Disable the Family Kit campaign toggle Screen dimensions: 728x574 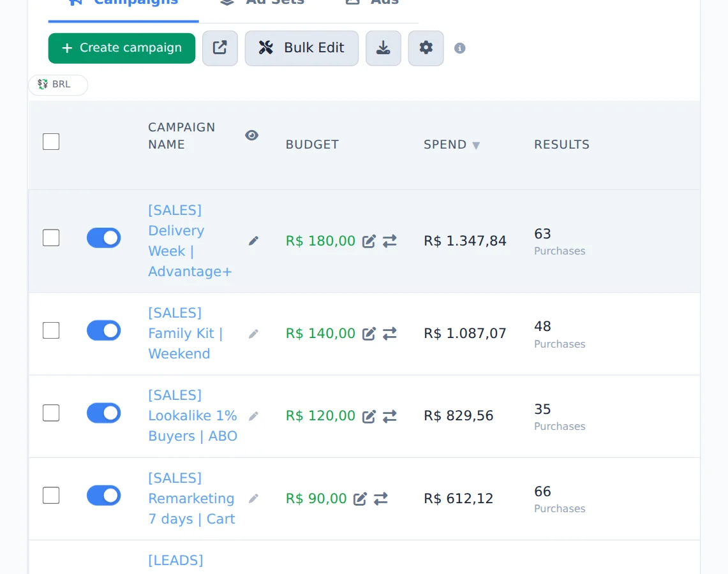click(103, 330)
